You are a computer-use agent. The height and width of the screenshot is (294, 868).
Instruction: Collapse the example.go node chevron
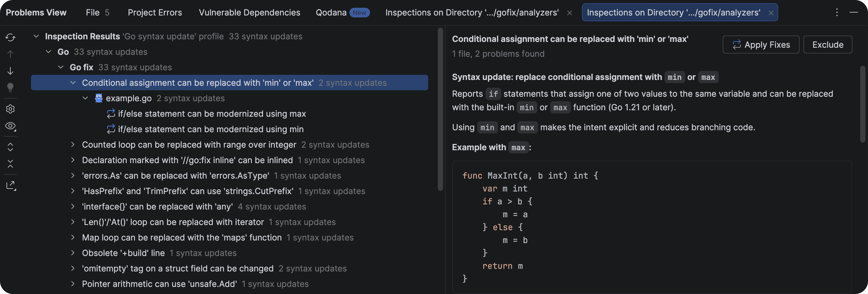85,98
